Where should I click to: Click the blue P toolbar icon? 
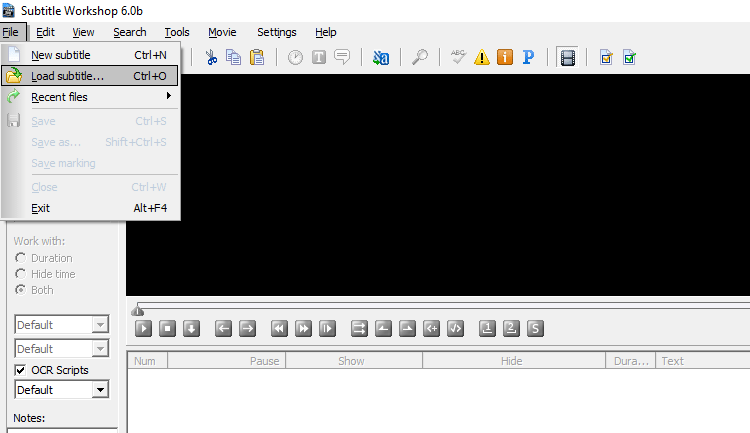tap(528, 57)
